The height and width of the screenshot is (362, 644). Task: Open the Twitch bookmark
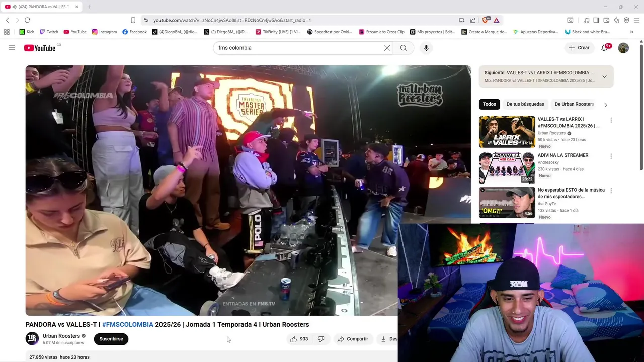click(x=49, y=32)
